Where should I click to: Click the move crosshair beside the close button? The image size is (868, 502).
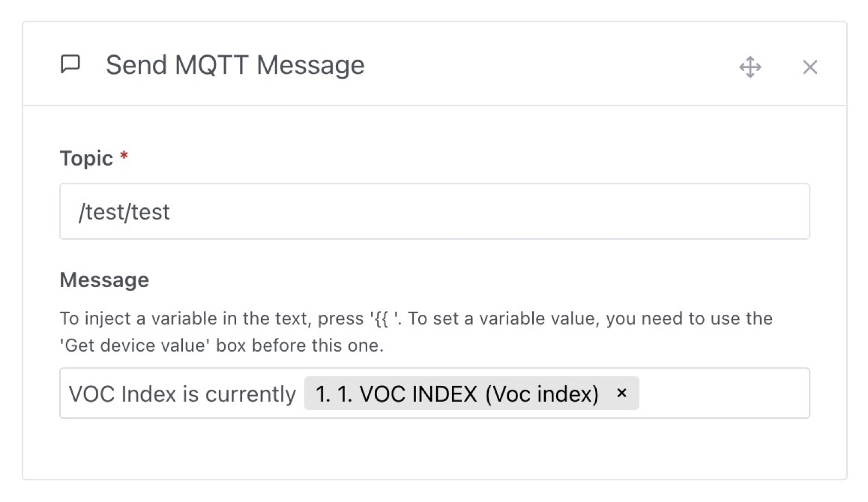point(750,67)
